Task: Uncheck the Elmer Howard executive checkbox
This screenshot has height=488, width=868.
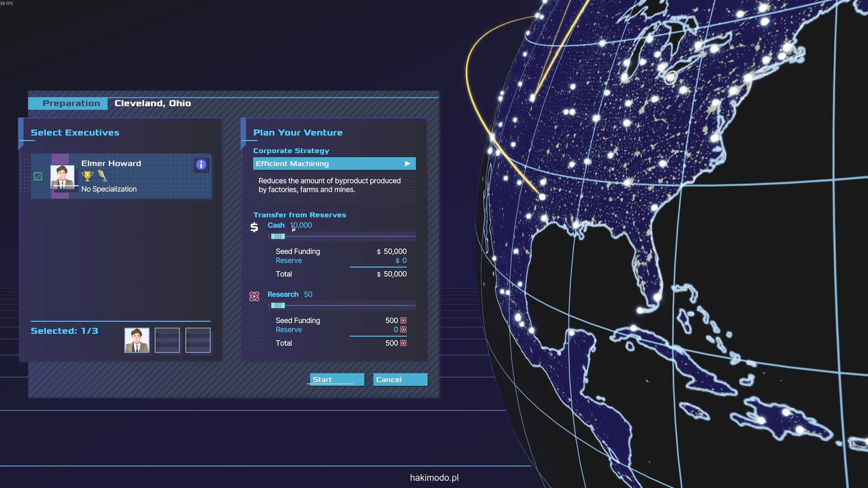Action: pyautogui.click(x=38, y=176)
